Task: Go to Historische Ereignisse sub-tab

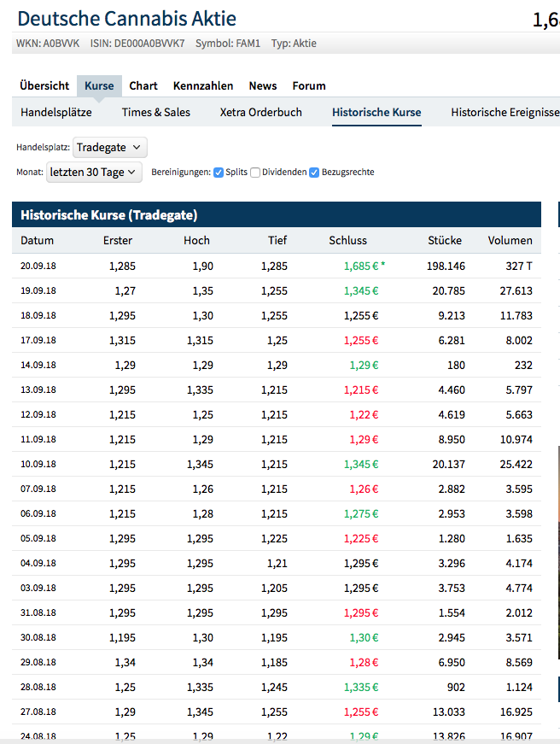Action: [x=505, y=112]
